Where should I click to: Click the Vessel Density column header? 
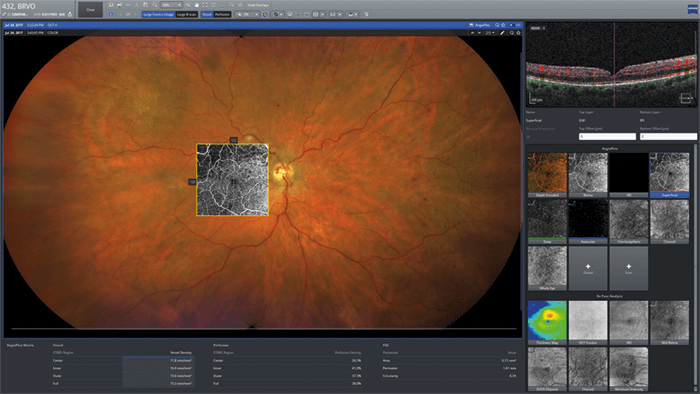pyautogui.click(x=180, y=353)
